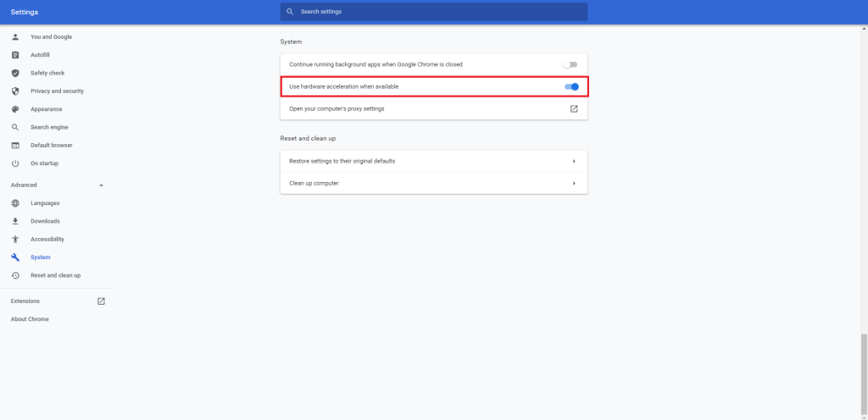Click the Search engine magnifier icon
Viewport: 868px width, 420px height.
click(x=15, y=127)
